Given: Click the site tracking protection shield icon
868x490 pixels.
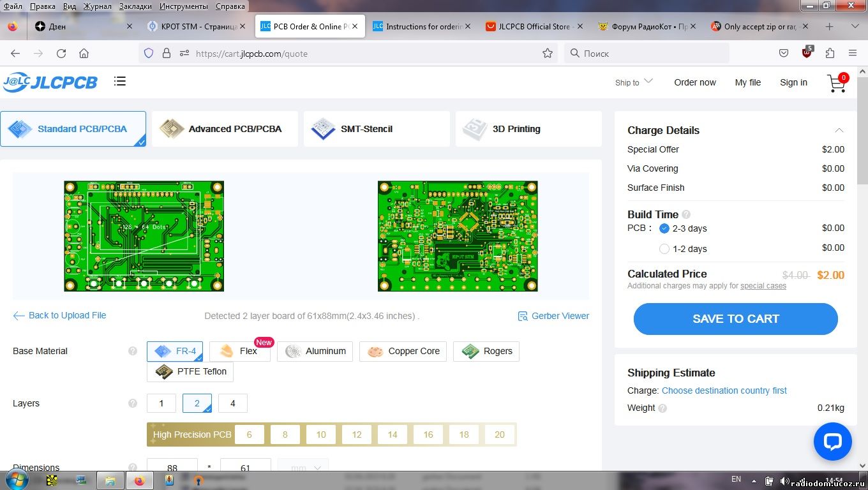Looking at the screenshot, I should (x=149, y=54).
